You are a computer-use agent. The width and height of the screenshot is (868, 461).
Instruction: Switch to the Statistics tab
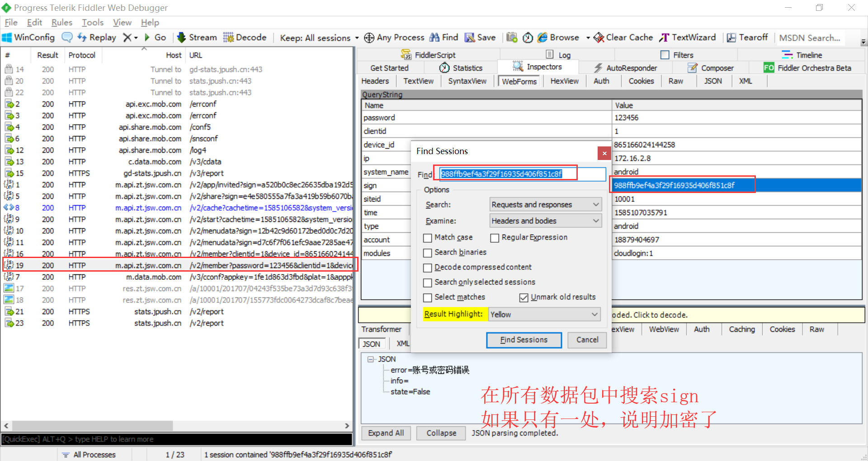(461, 68)
